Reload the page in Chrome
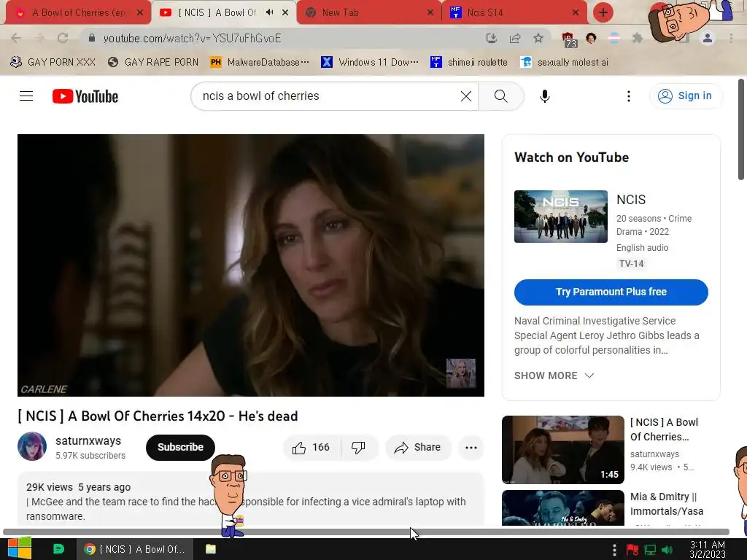Viewport: 747px width, 560px height. [x=63, y=38]
